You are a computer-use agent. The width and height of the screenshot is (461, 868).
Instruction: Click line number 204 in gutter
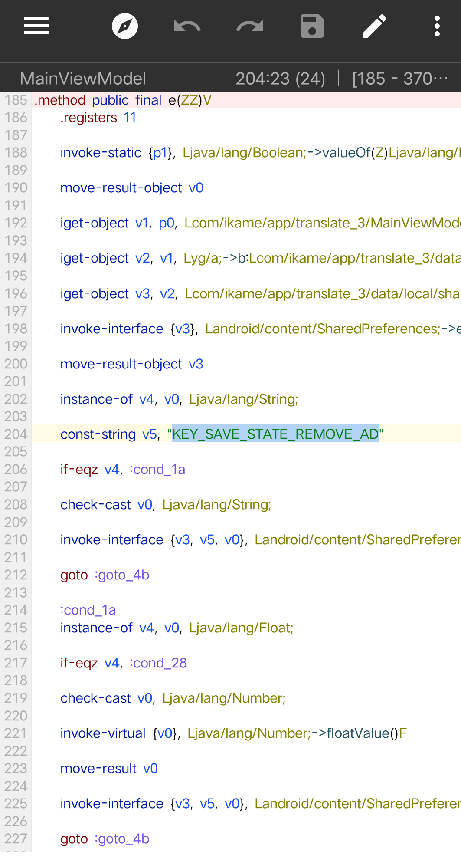point(16,434)
